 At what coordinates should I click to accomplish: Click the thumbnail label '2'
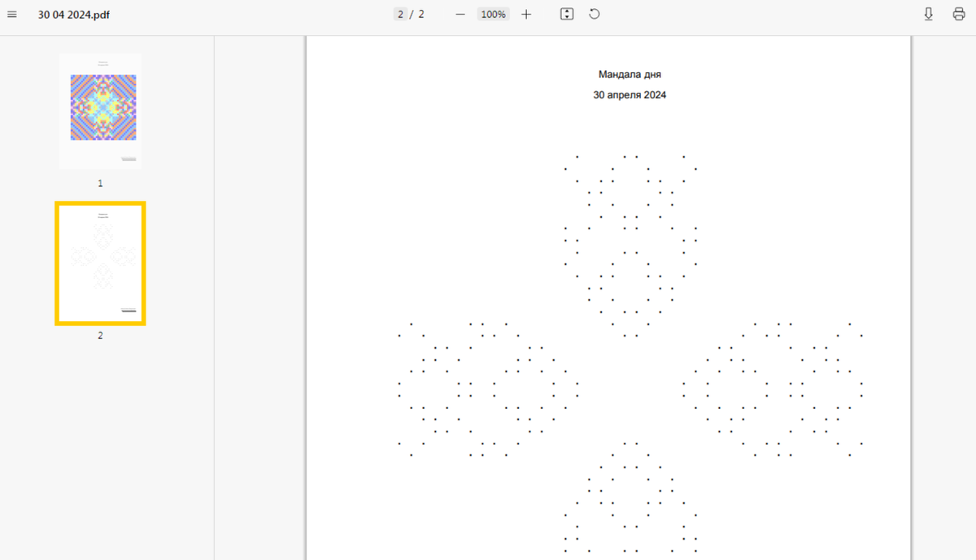click(100, 335)
